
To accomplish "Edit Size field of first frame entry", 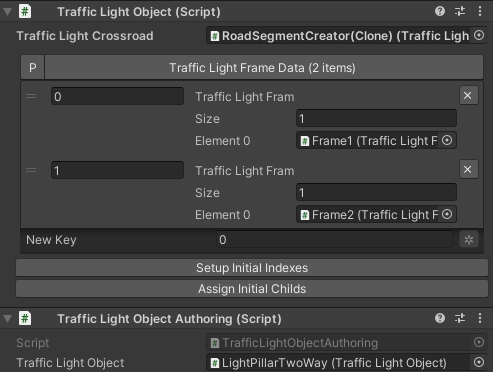I will (x=376, y=118).
